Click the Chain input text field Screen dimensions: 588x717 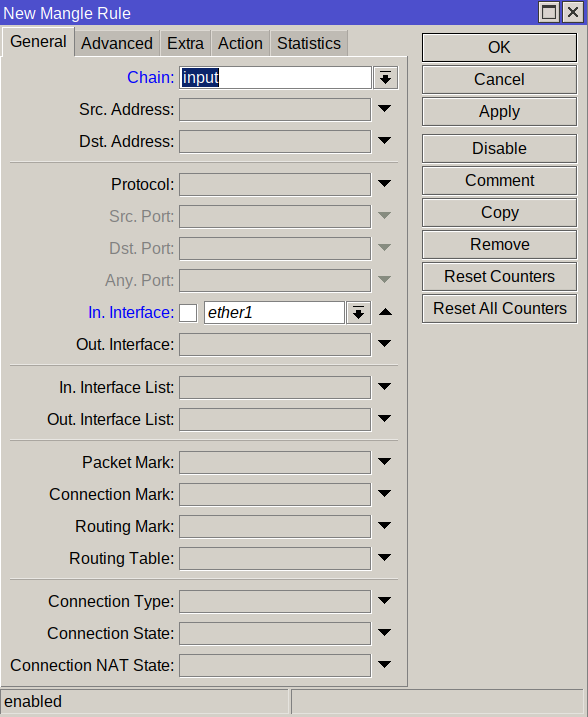coord(275,78)
